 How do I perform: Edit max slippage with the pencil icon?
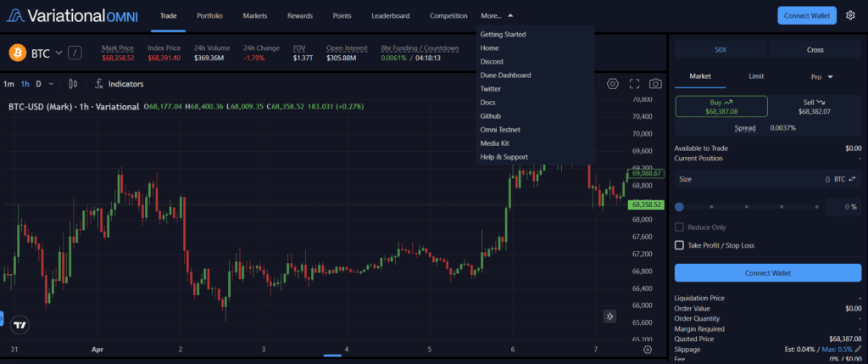858,349
